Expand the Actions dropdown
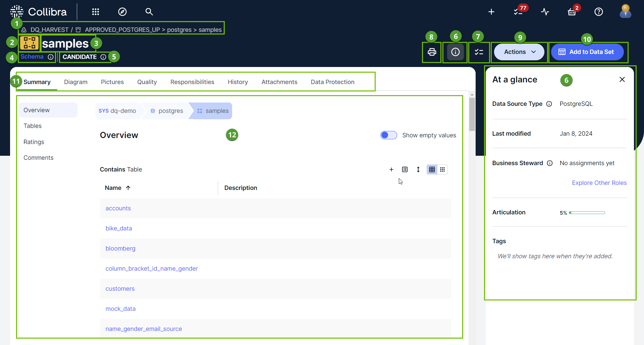644x345 pixels. (519, 52)
